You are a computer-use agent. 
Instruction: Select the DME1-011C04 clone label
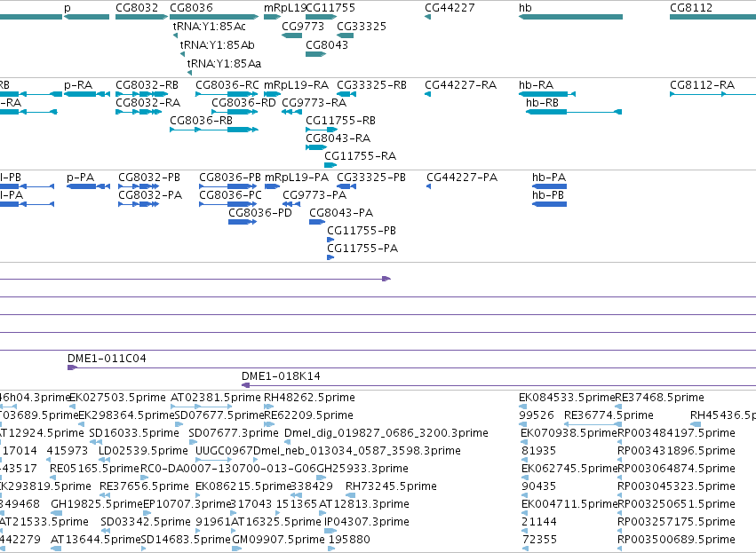point(107,359)
